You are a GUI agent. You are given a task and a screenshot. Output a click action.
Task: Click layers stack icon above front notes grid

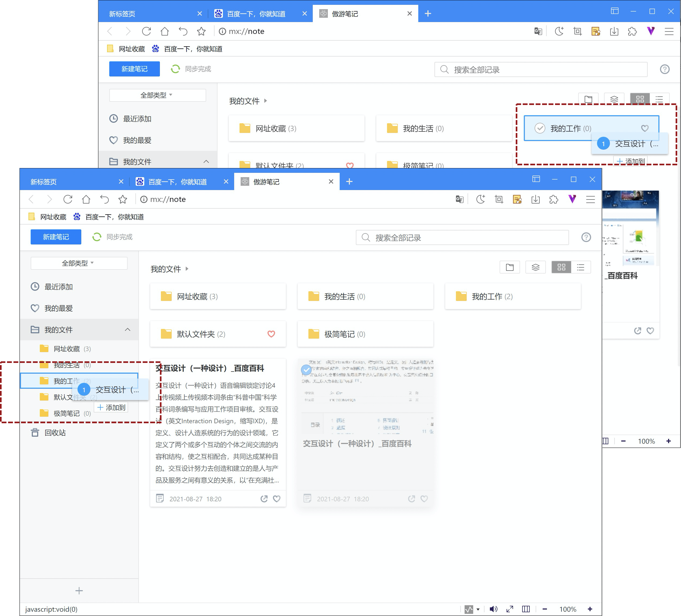coord(535,267)
